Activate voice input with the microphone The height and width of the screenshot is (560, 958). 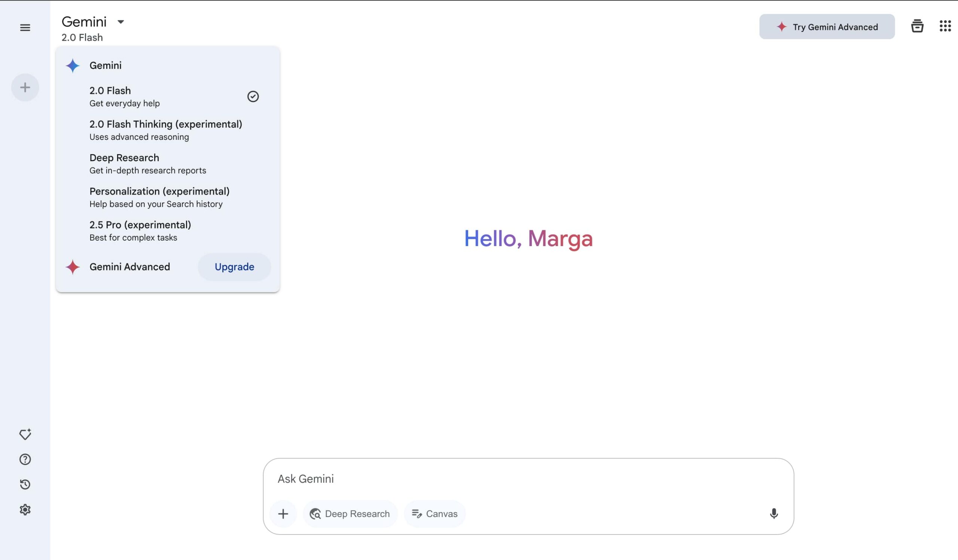click(774, 514)
